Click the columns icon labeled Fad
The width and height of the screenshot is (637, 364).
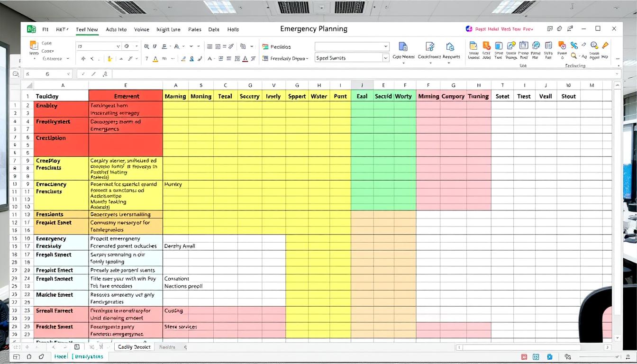point(548,45)
